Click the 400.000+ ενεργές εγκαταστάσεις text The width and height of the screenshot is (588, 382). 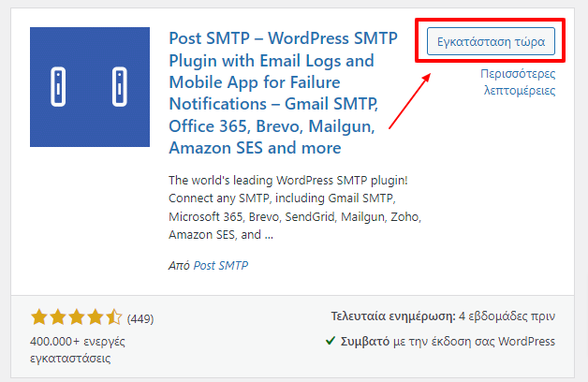(78, 349)
